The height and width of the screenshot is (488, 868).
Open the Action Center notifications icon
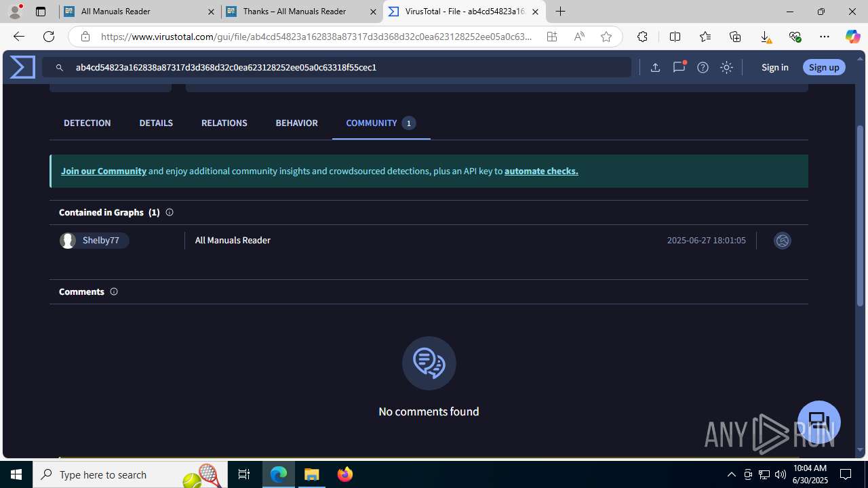coord(846,474)
